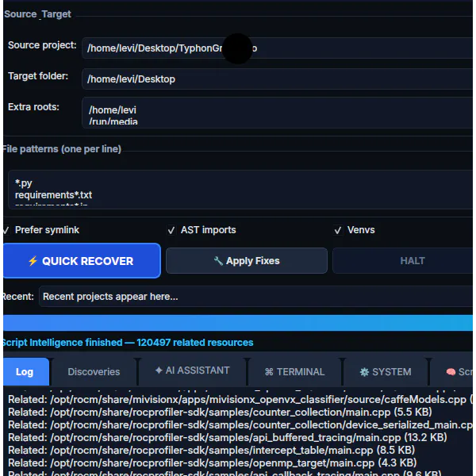The height and width of the screenshot is (476, 476).
Task: Click the Apply Fixes button
Action: [x=247, y=260]
